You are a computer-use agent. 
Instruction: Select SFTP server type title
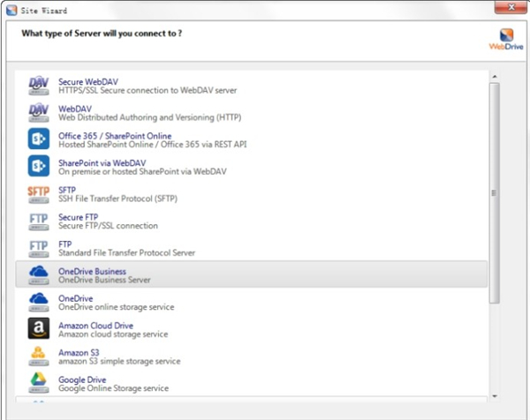[67, 190]
